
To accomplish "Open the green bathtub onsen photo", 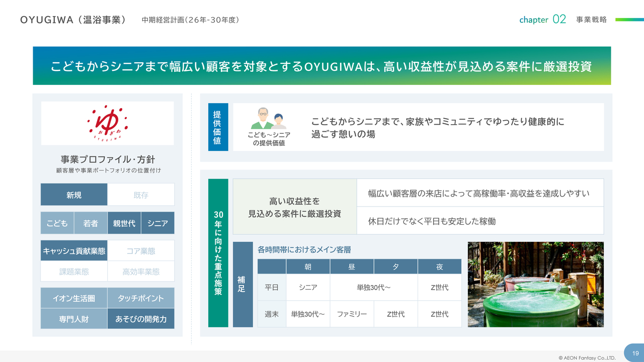I will point(535,285).
